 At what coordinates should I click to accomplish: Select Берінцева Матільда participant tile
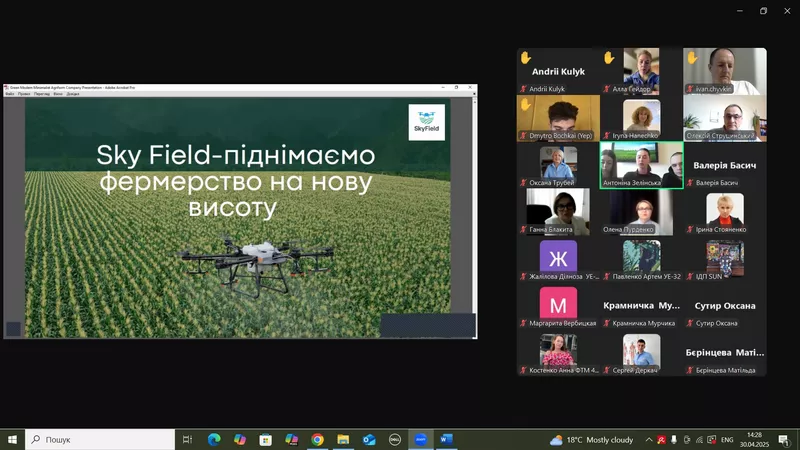[x=724, y=353]
